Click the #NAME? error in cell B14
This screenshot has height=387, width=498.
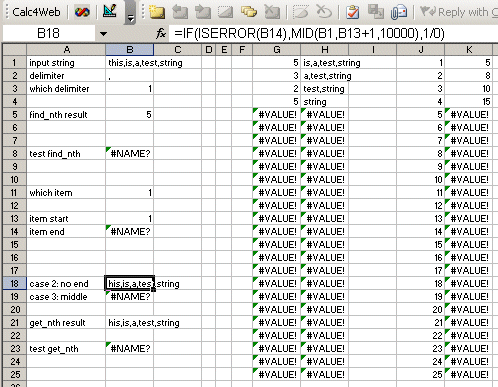130,232
